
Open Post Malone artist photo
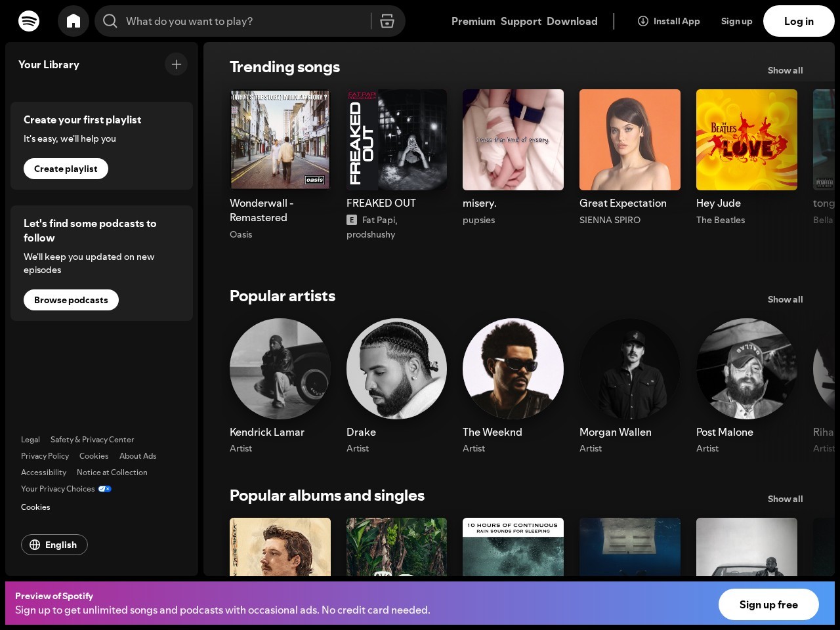click(x=747, y=369)
